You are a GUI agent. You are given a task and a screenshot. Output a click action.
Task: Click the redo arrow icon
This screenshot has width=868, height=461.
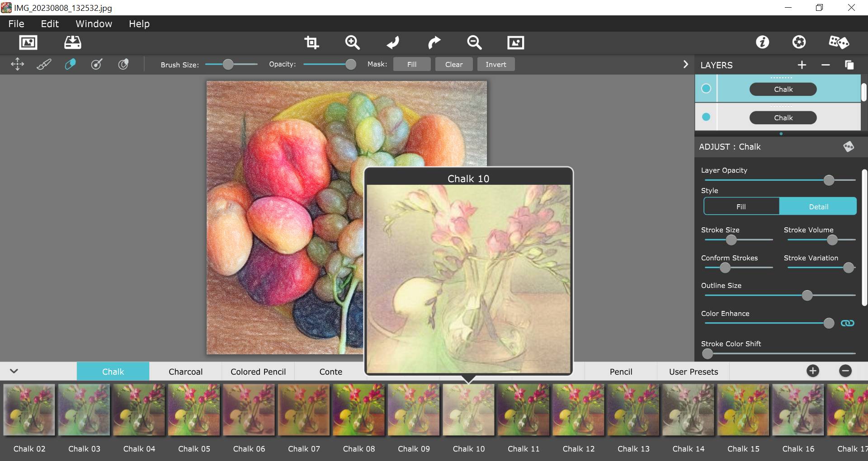click(434, 42)
